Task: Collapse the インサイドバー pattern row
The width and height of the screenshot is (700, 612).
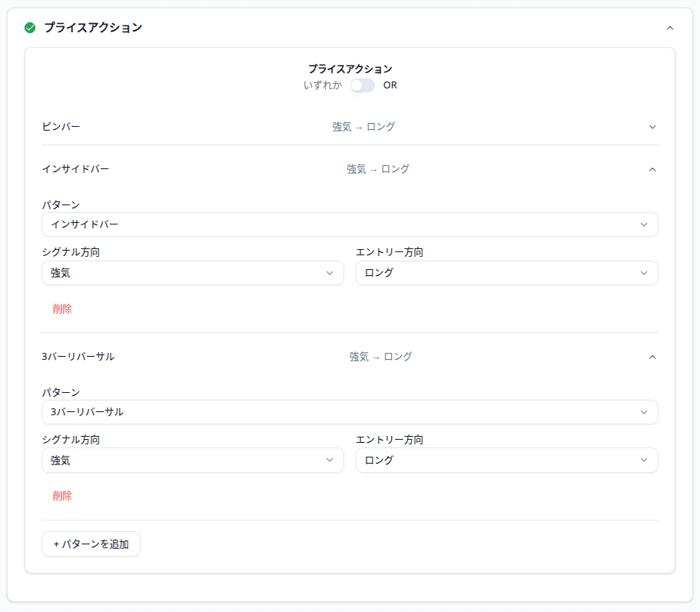Action: [x=652, y=169]
